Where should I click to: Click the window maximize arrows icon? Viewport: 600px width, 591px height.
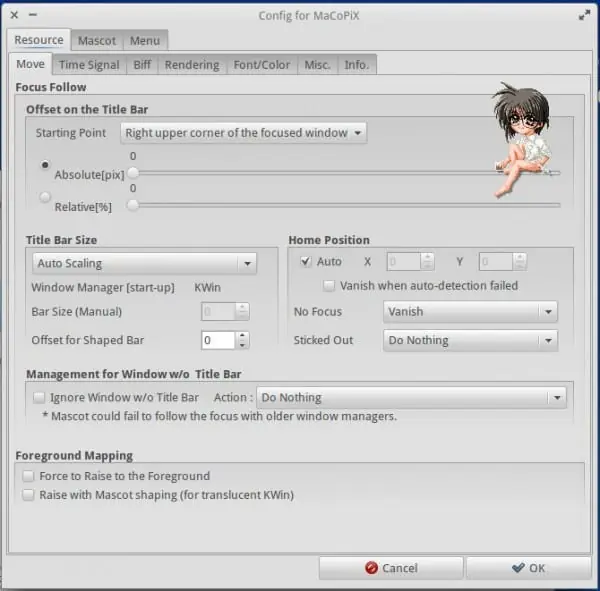tap(584, 15)
